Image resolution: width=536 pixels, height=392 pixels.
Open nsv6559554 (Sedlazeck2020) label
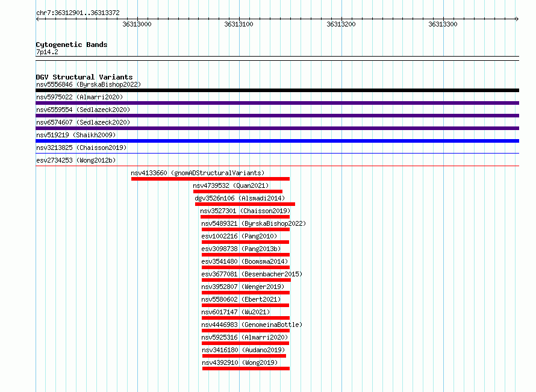(83, 110)
